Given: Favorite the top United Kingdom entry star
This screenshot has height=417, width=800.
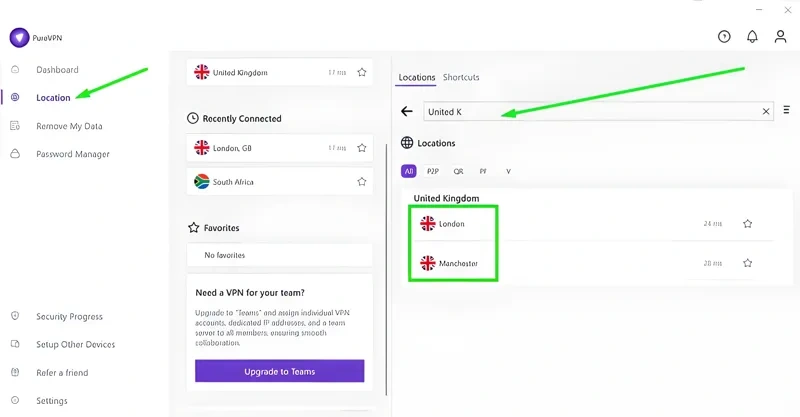Looking at the screenshot, I should (x=362, y=72).
